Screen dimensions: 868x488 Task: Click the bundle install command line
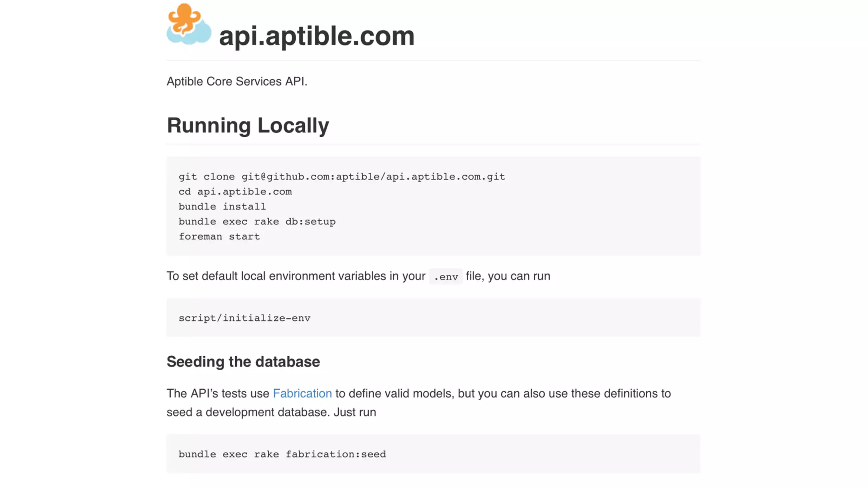point(222,207)
